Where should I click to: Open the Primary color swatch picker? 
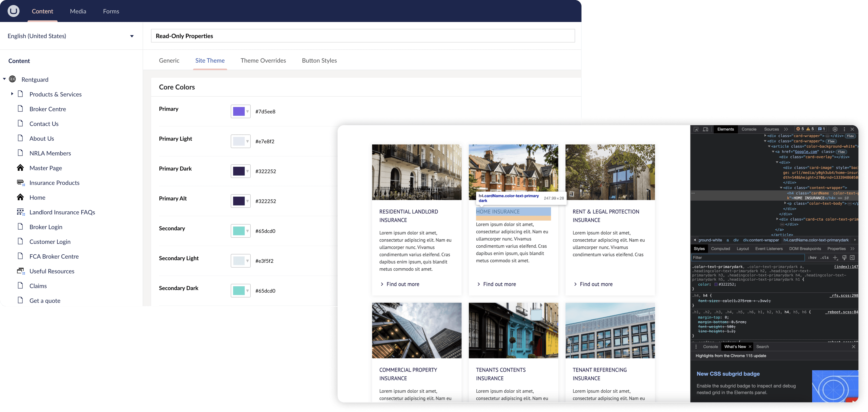pos(240,111)
